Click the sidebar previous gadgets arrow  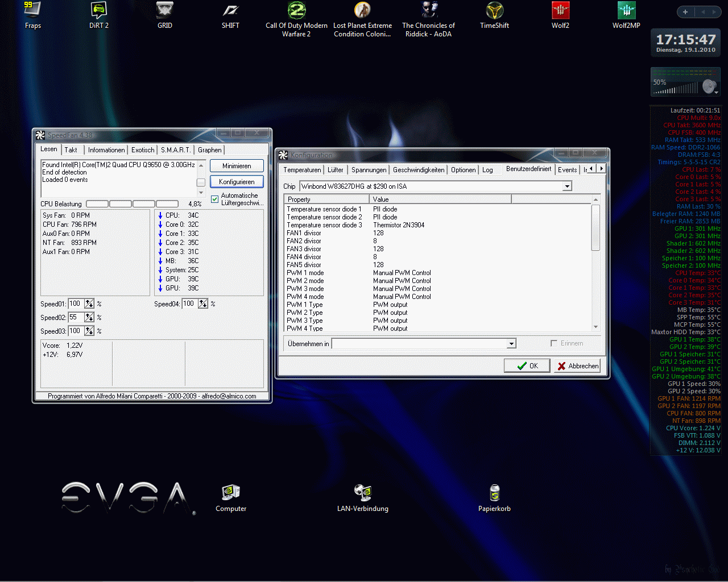pos(703,12)
